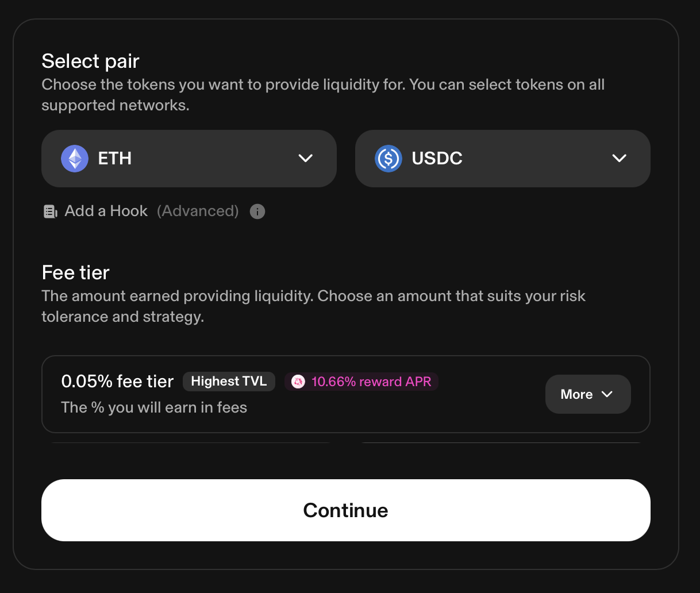Click the hook document icon

pos(51,211)
